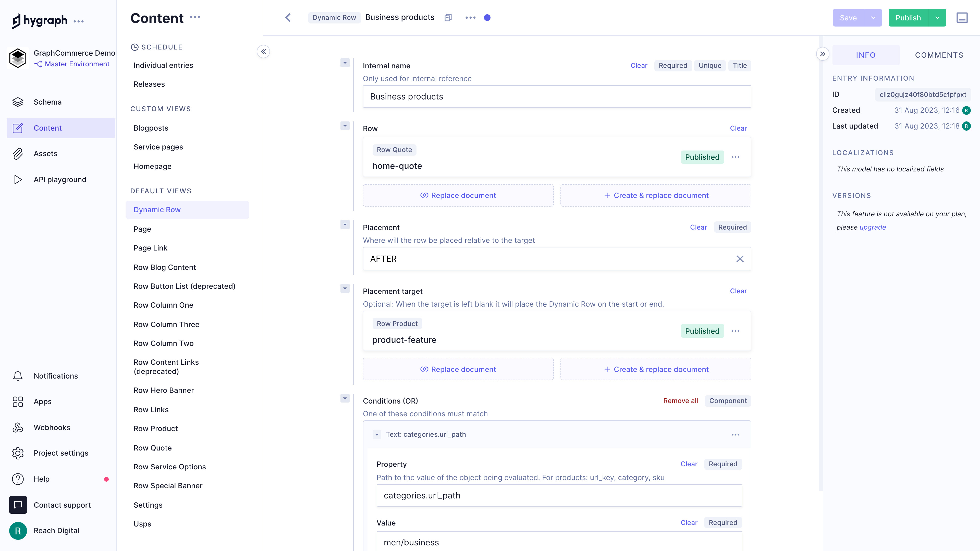Toggle the bottom panel layout icon
This screenshot has height=551, width=980.
pos(962,18)
